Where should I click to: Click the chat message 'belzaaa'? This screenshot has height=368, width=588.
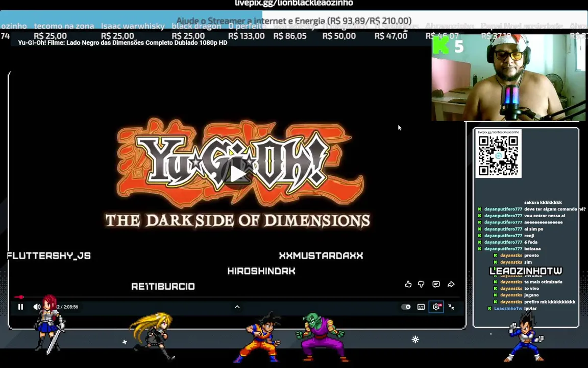click(x=532, y=249)
